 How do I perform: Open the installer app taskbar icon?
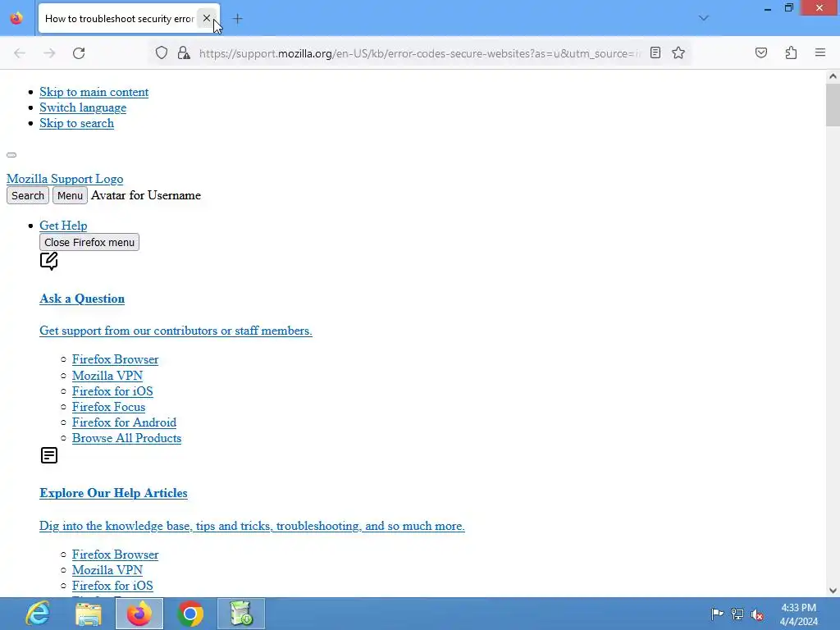pos(241,614)
